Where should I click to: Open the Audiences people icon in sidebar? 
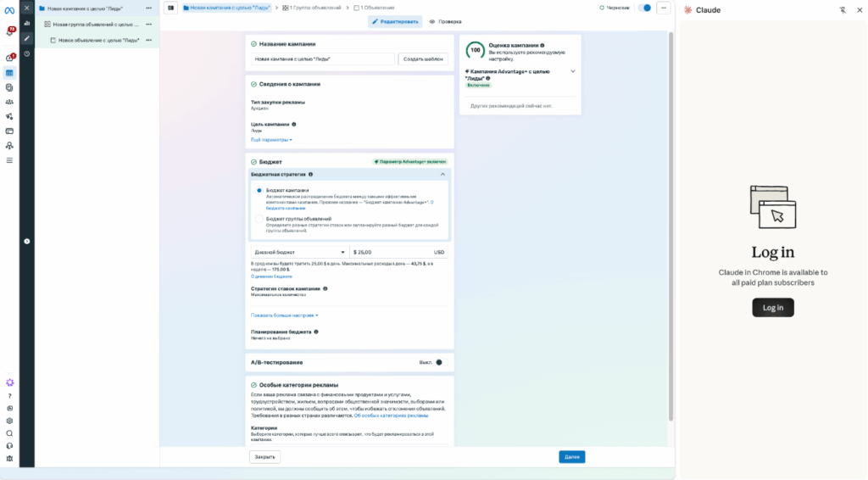tap(9, 102)
